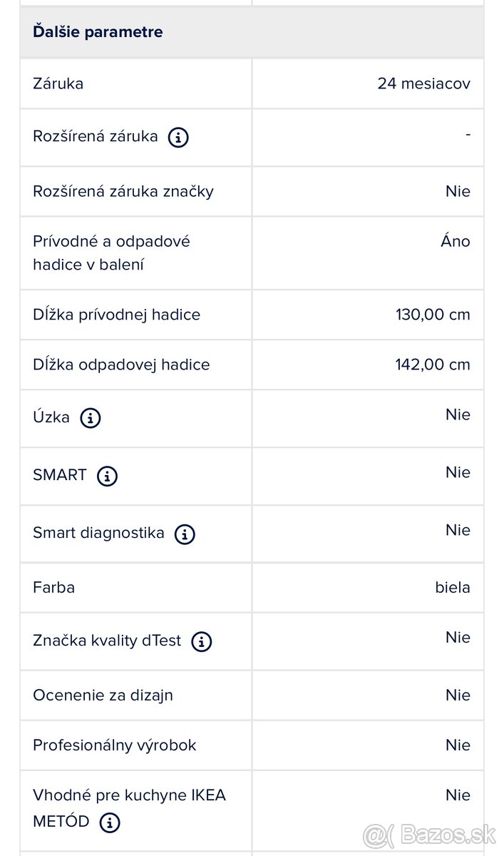Open info tooltip beside Rozšírená záruka
The width and height of the screenshot is (504, 856).
coord(178,138)
